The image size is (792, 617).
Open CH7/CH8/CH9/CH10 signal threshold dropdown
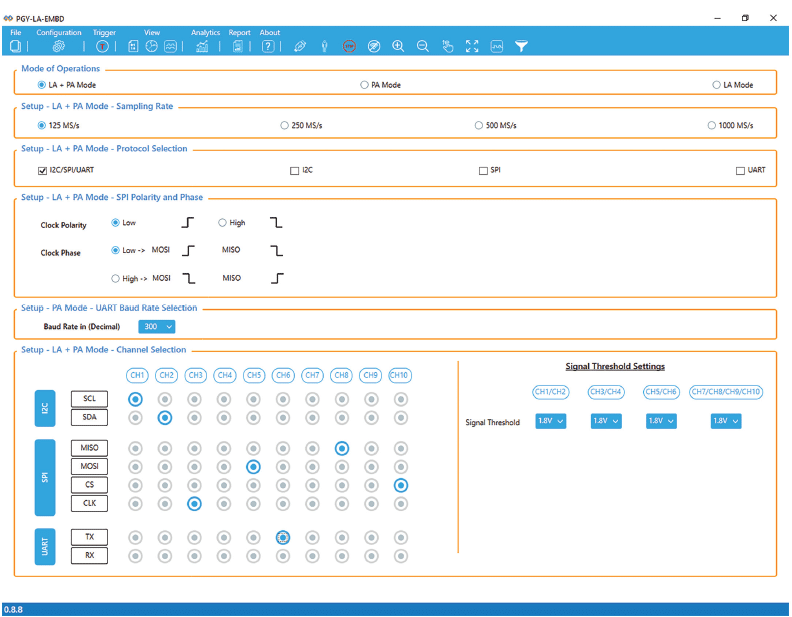pyautogui.click(x=726, y=421)
